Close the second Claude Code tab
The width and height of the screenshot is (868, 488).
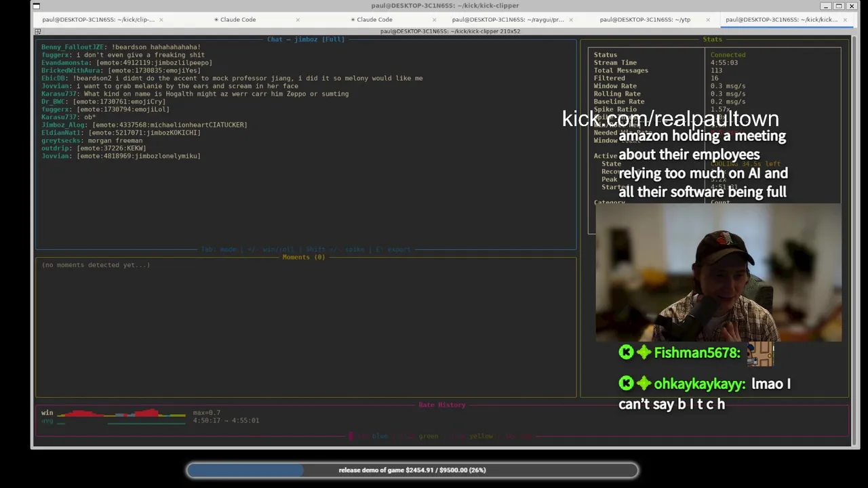pos(434,20)
